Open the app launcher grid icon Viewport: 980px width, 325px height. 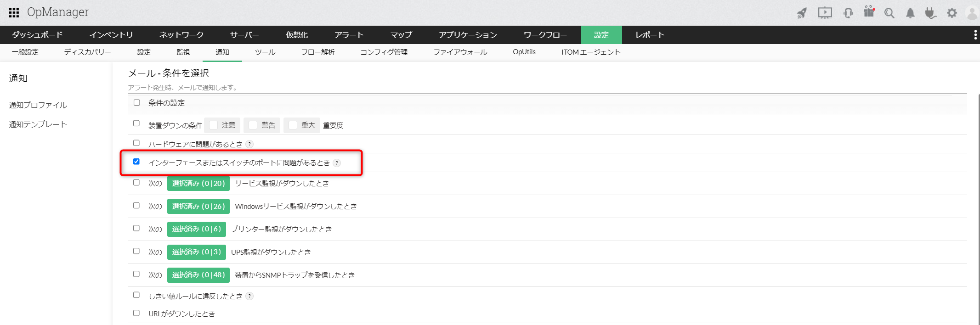[x=14, y=12]
